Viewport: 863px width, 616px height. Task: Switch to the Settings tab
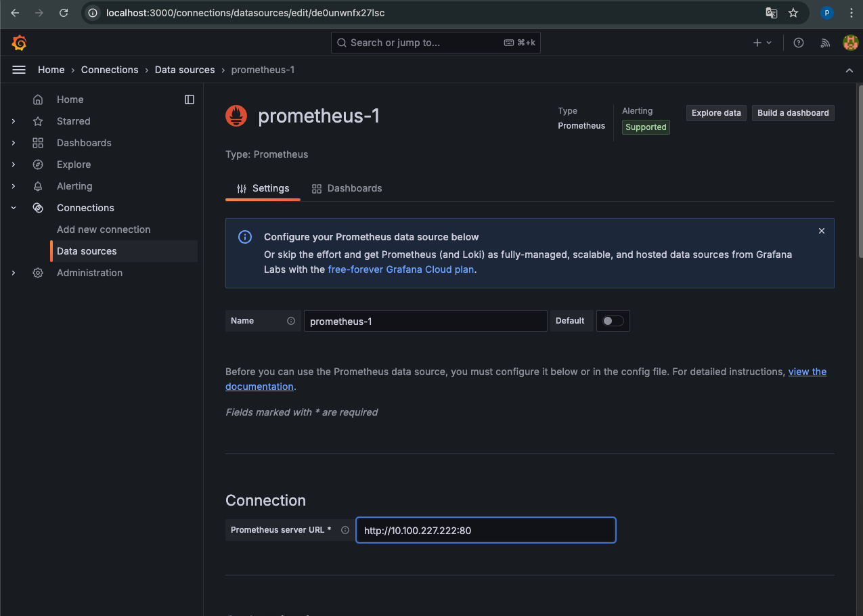click(x=263, y=188)
